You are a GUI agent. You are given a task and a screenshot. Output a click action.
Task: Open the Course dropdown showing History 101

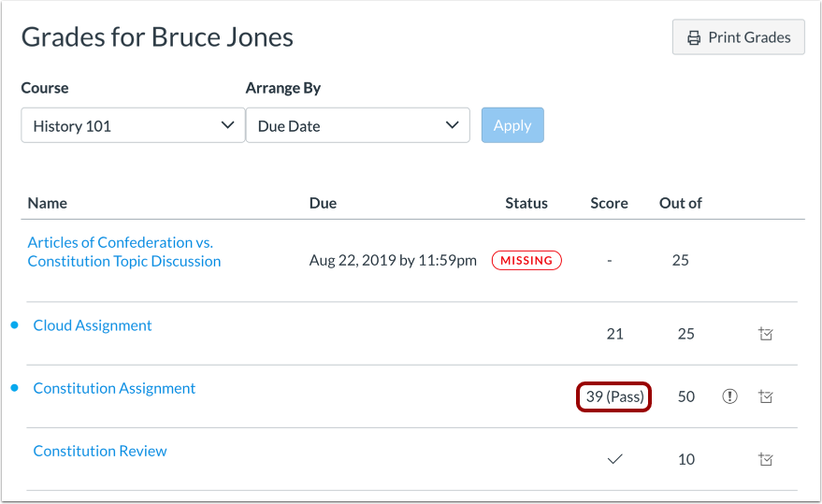tap(133, 125)
